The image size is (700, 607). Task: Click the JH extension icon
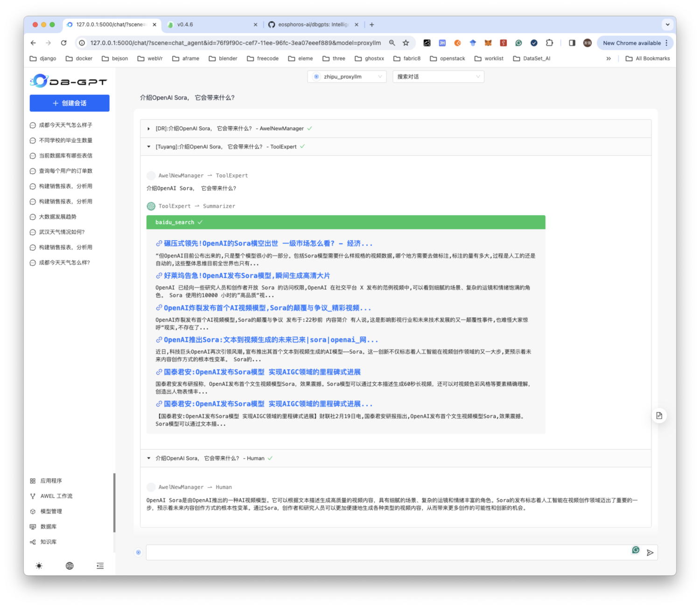[x=442, y=43]
